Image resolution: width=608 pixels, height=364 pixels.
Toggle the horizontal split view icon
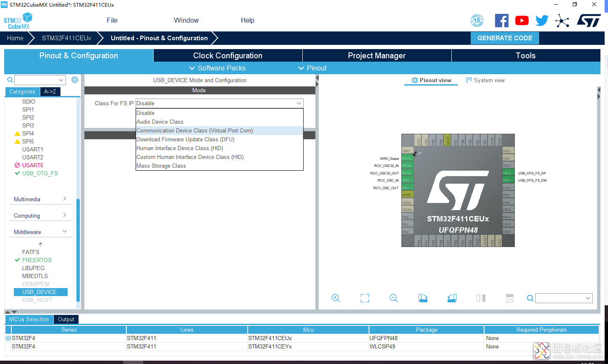click(x=510, y=298)
